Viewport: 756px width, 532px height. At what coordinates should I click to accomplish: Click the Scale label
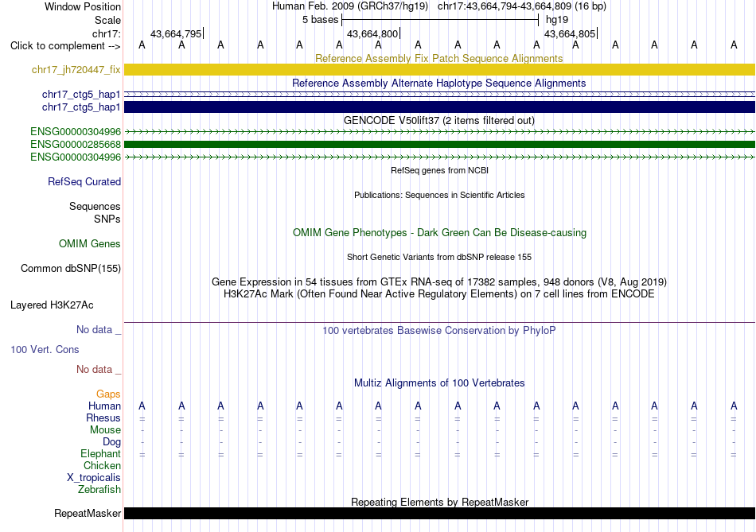107,20
